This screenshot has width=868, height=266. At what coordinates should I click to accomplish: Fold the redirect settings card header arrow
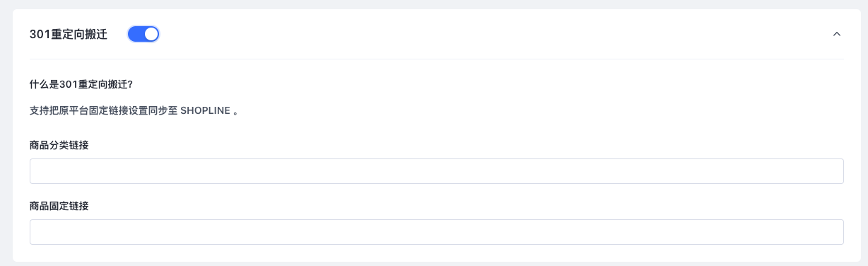point(837,34)
